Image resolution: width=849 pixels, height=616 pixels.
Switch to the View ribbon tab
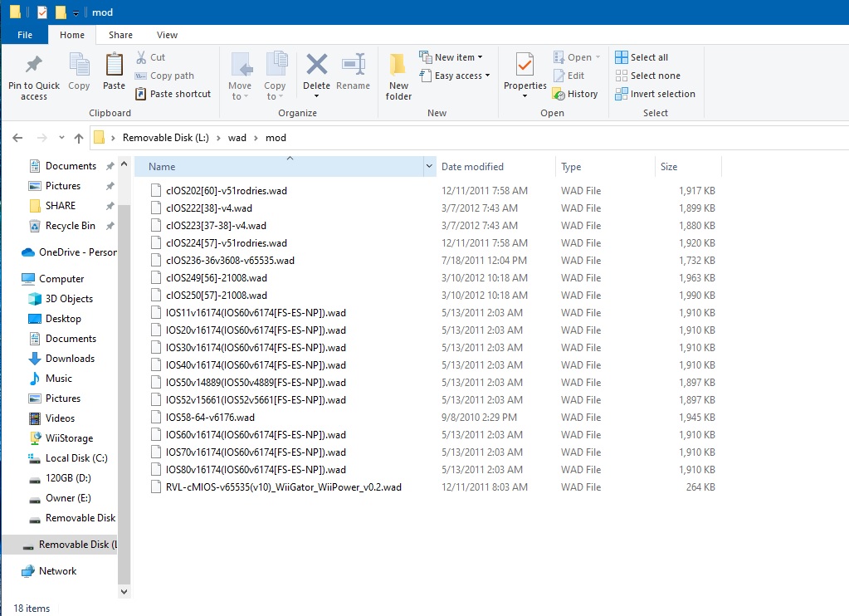coord(167,35)
